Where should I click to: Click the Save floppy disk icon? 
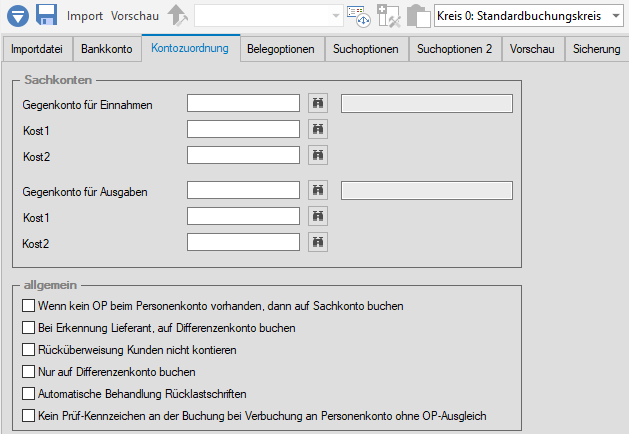(x=47, y=15)
